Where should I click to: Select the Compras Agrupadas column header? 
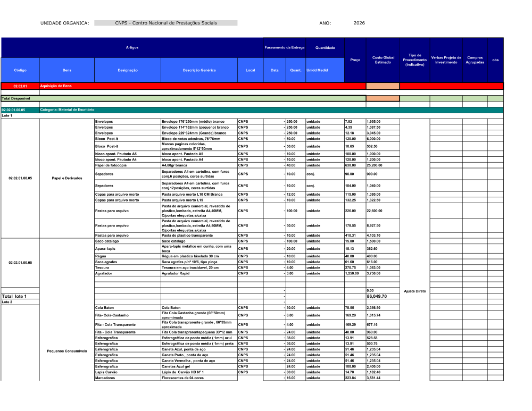pyautogui.click(x=475, y=60)
